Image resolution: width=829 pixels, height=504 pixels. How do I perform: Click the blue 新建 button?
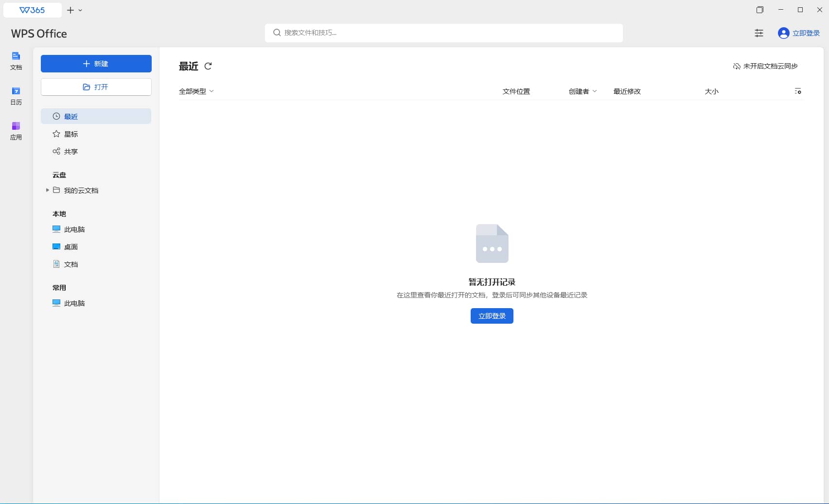[96, 64]
